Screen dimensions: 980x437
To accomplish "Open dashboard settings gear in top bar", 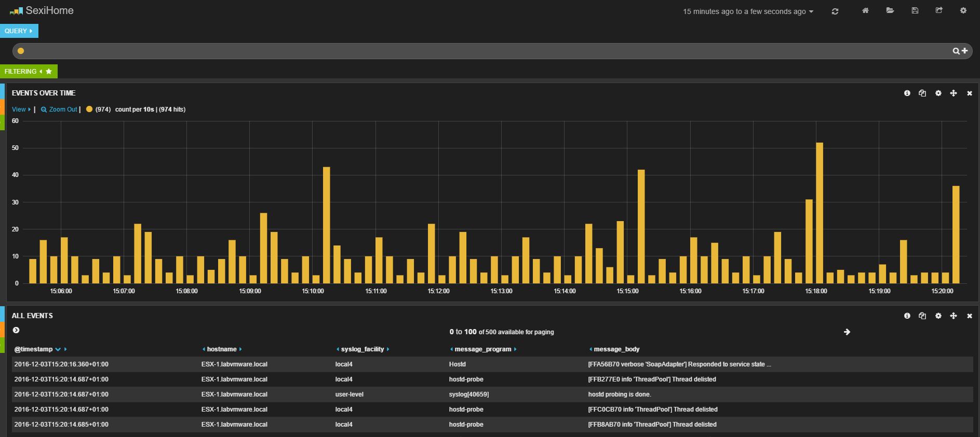I will (963, 10).
